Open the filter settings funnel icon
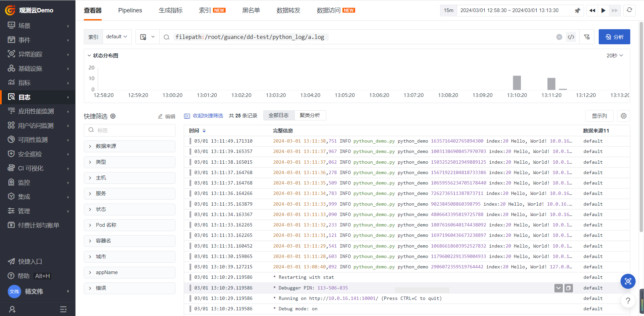The image size is (644, 316). [x=587, y=37]
